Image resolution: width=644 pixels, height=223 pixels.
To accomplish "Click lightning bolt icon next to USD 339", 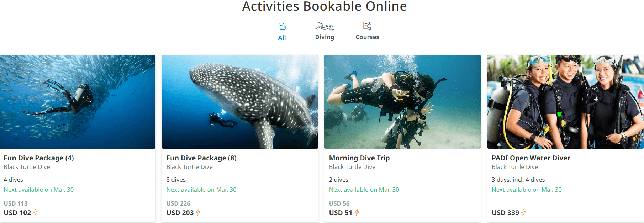I will coord(523,212).
